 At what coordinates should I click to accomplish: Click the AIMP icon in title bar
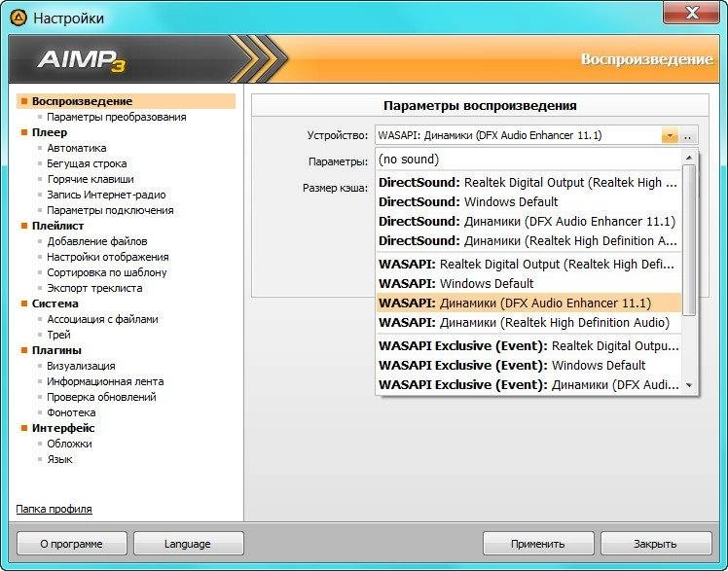18,18
